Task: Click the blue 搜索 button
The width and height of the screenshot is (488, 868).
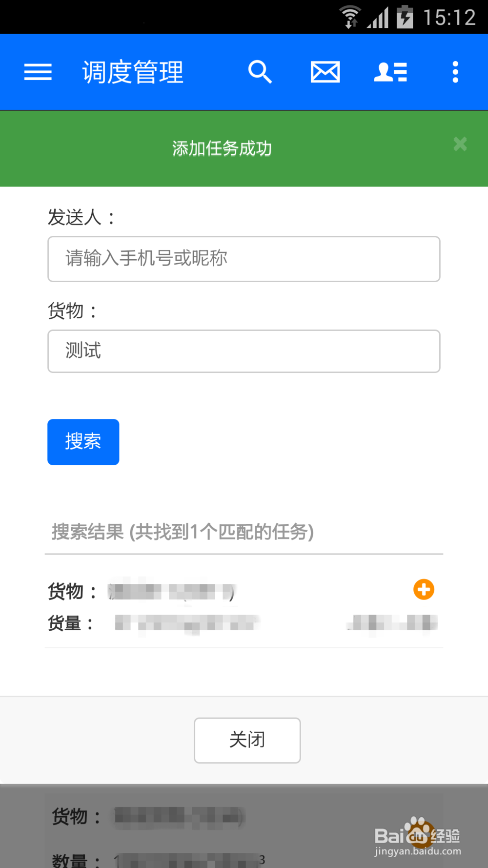Action: click(83, 442)
